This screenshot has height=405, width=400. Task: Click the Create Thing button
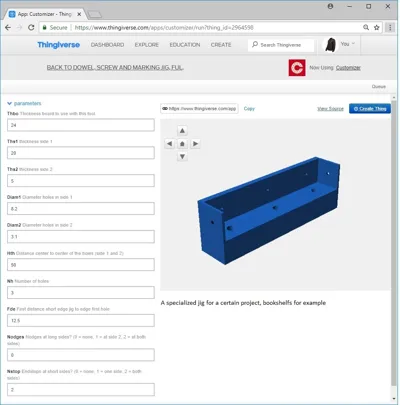pyautogui.click(x=370, y=109)
